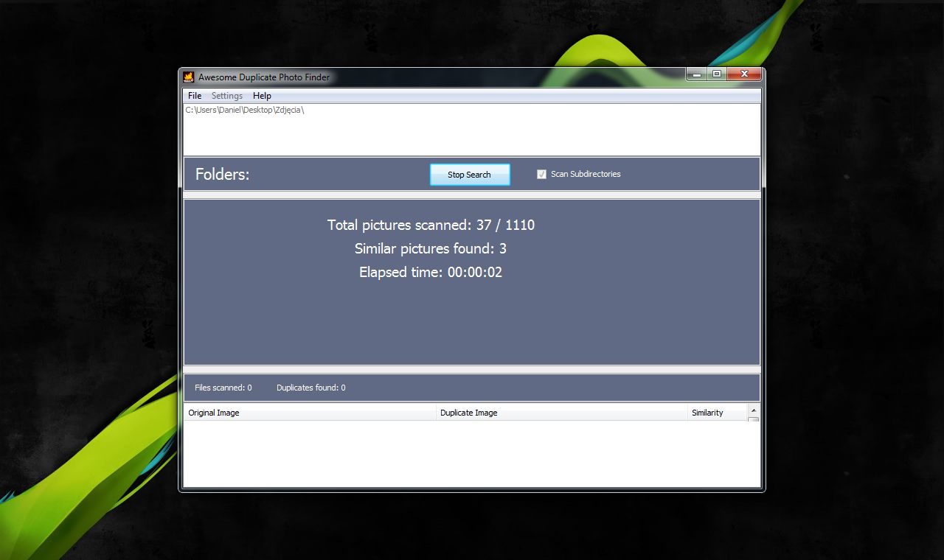Click the results list scroll-up arrow
This screenshot has width=944, height=560.
(x=753, y=410)
